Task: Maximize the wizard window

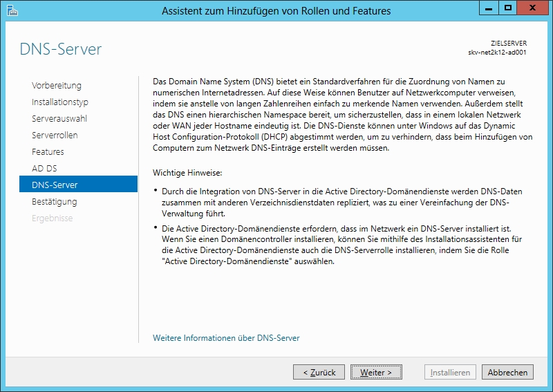Action: click(507, 9)
